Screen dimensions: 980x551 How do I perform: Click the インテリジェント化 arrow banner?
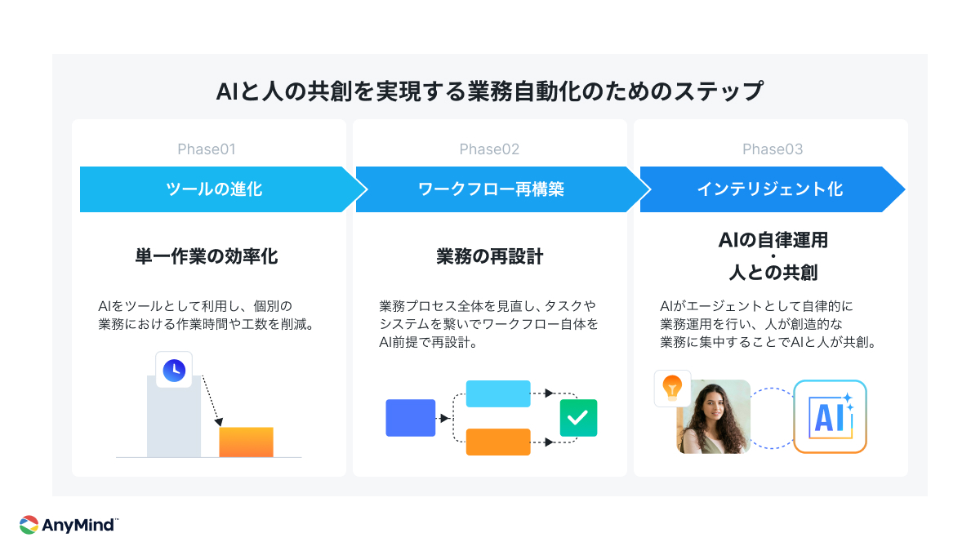(x=769, y=189)
